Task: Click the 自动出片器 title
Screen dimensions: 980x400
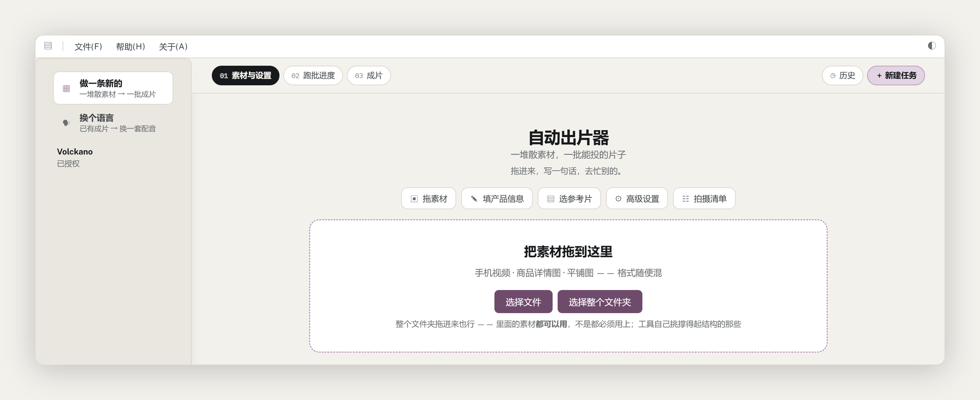Action: tap(568, 138)
